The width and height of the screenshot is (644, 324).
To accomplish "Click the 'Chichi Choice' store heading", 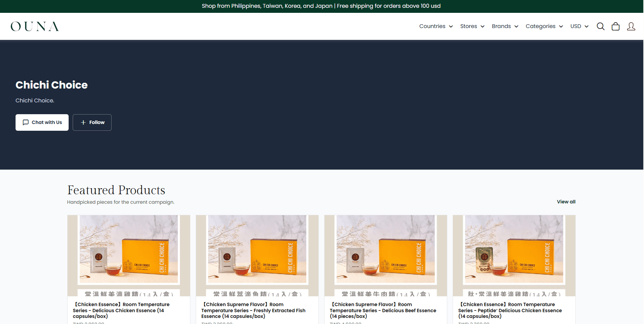I will (51, 85).
